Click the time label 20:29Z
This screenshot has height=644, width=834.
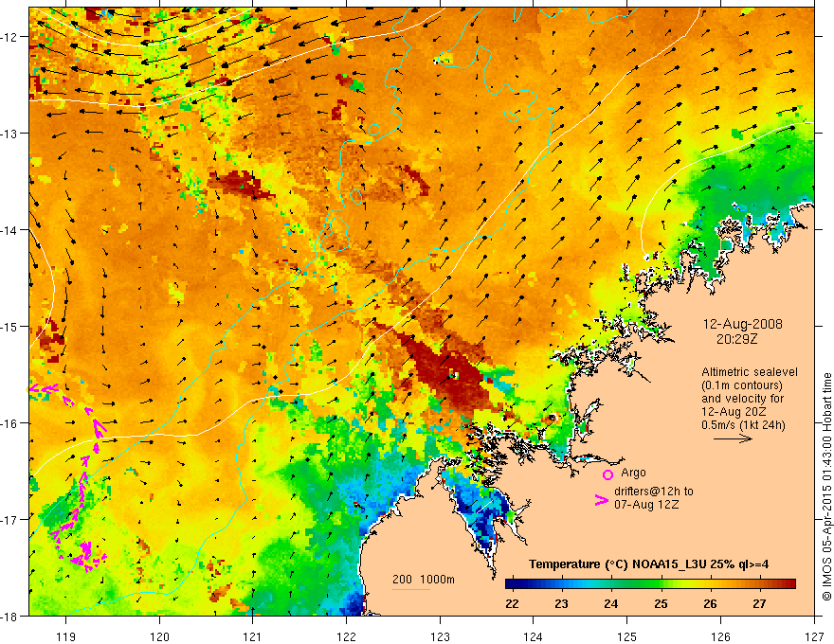click(736, 339)
